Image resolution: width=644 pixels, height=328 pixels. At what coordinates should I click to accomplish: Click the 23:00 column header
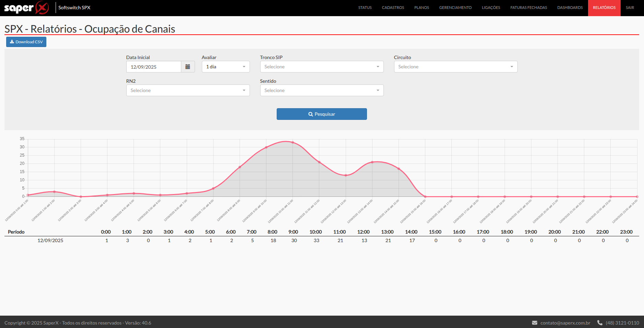(x=626, y=232)
